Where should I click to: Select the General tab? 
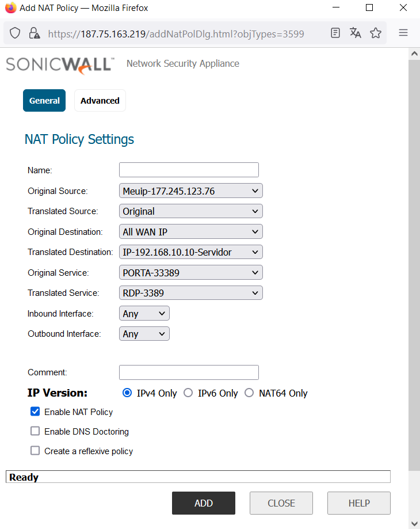pyautogui.click(x=44, y=101)
